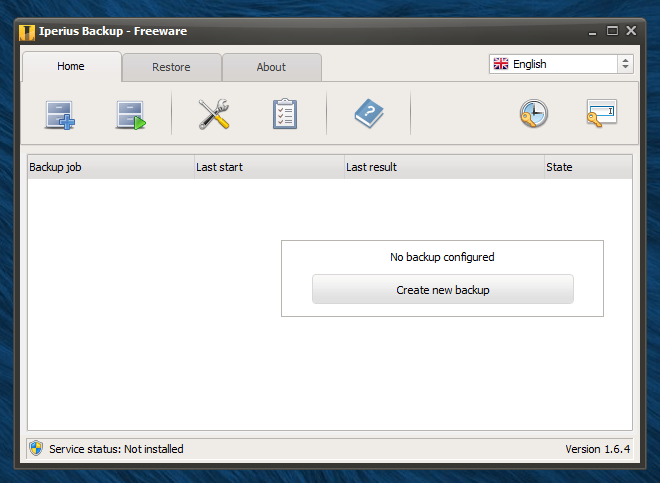
Task: Sort by the Last start column header
Action: tap(269, 167)
